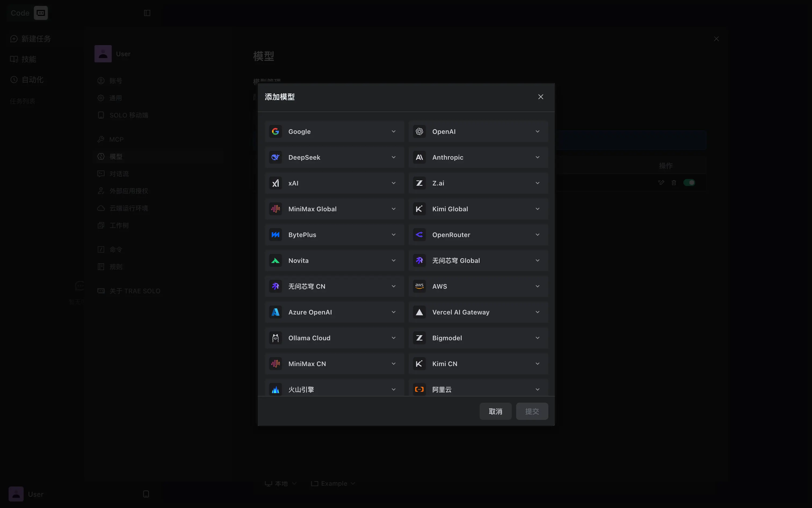
Task: Select the icon mode button next to Code
Action: pyautogui.click(x=41, y=13)
